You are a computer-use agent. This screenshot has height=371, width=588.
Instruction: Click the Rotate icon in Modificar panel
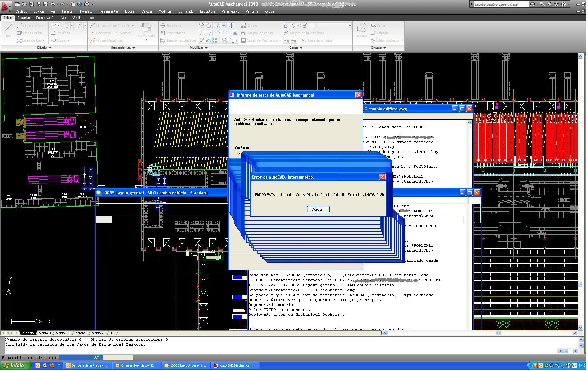209,26
